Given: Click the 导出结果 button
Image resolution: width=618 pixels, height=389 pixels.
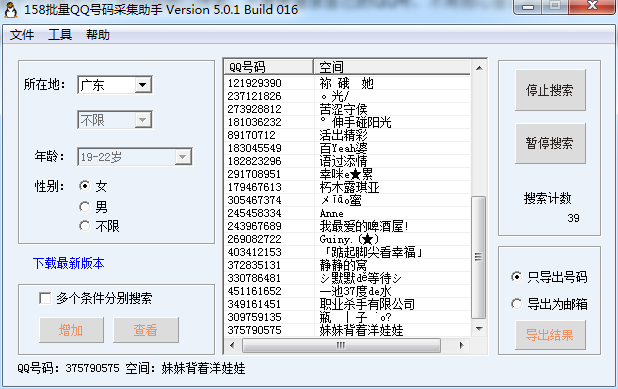Looking at the screenshot, I should [x=550, y=335].
